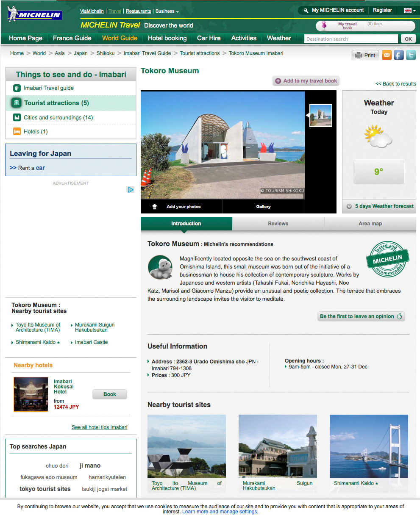Click the sunny weather icon
Viewport: 420px width, 518px height.
pos(378,136)
